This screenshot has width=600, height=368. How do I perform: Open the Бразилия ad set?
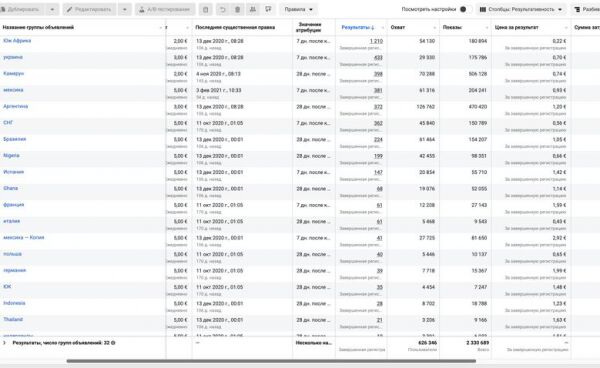tap(15, 139)
